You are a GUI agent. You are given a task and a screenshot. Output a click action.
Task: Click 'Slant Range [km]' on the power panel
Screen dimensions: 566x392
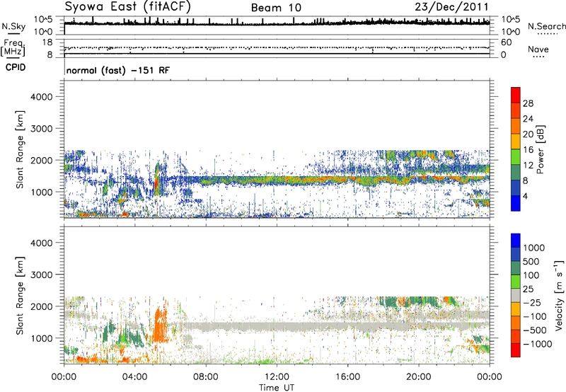20,149
